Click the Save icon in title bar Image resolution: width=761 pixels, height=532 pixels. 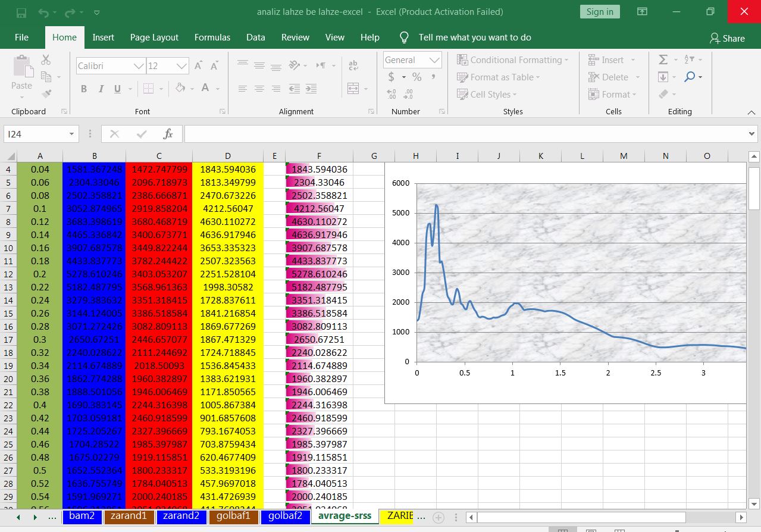pos(21,12)
